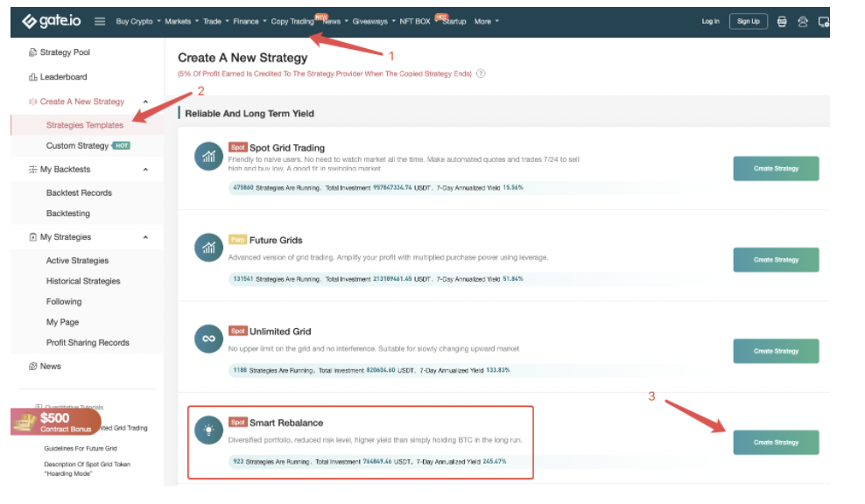
Task: Open Leaderboard in sidebar
Action: coord(63,77)
